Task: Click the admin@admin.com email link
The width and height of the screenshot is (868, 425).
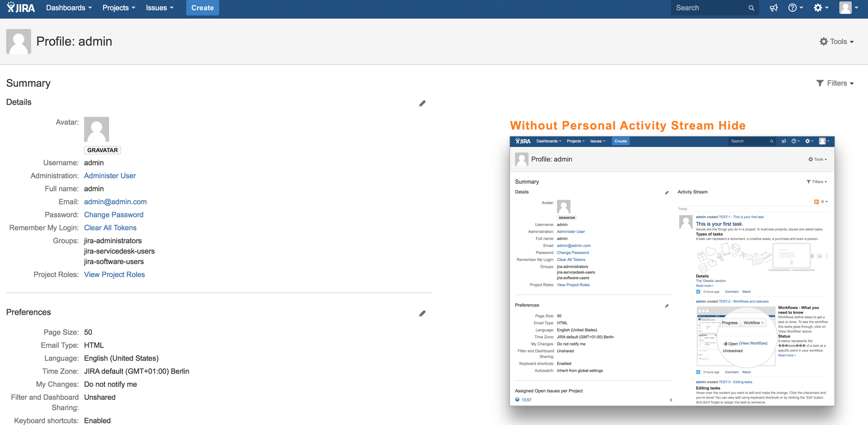Action: click(115, 202)
